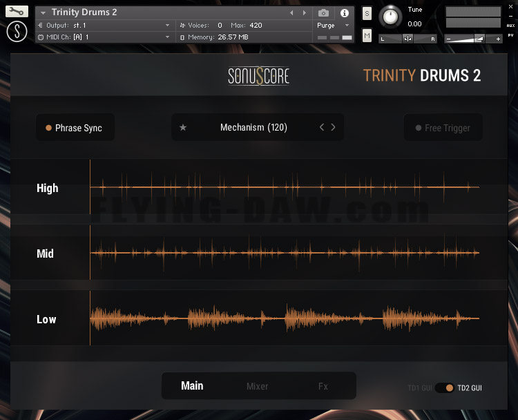Screen dimensions: 518x420
Task: Click the Sonuscore logo
Action: 259,76
